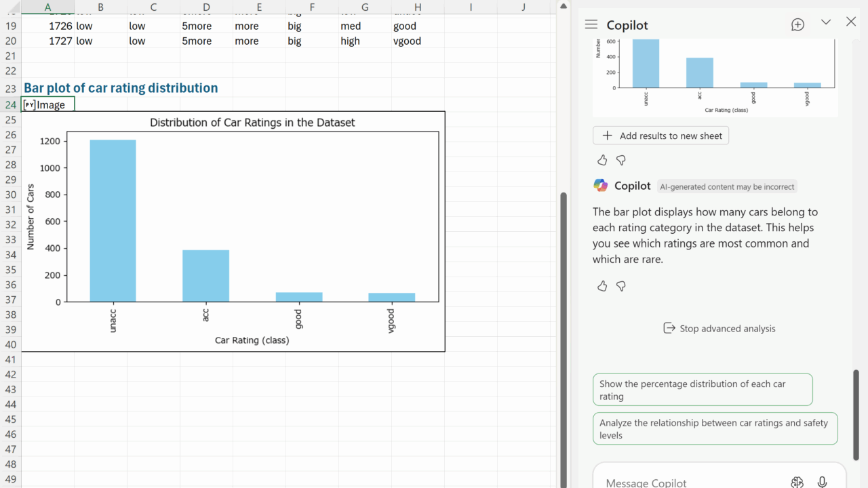Click the worksheet scroll up arrow
The image size is (868, 488).
(x=562, y=6)
